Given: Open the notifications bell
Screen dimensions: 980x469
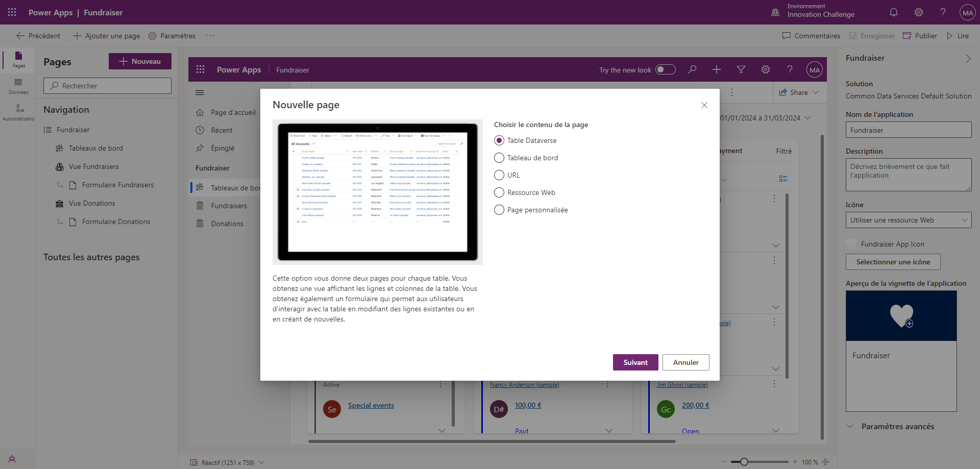Looking at the screenshot, I should coord(894,12).
